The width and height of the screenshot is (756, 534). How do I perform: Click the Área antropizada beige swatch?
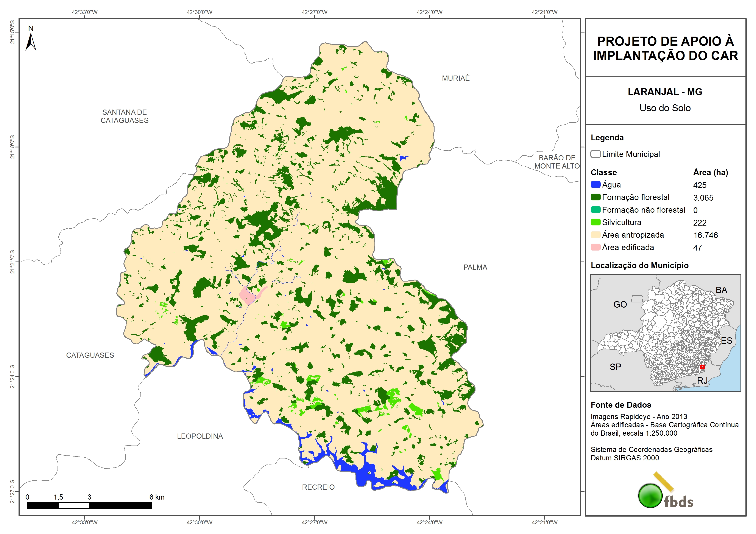(595, 235)
